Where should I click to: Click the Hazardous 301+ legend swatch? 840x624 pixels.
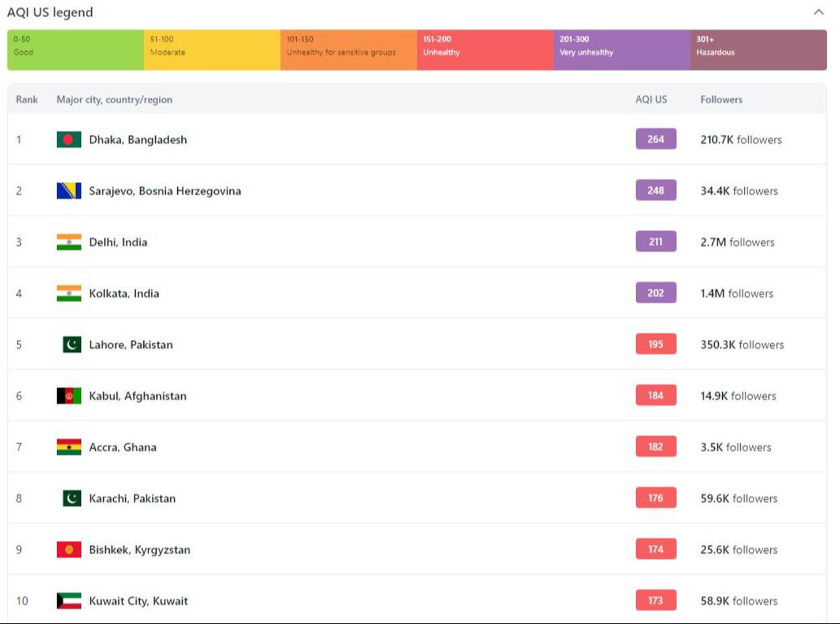(x=758, y=50)
